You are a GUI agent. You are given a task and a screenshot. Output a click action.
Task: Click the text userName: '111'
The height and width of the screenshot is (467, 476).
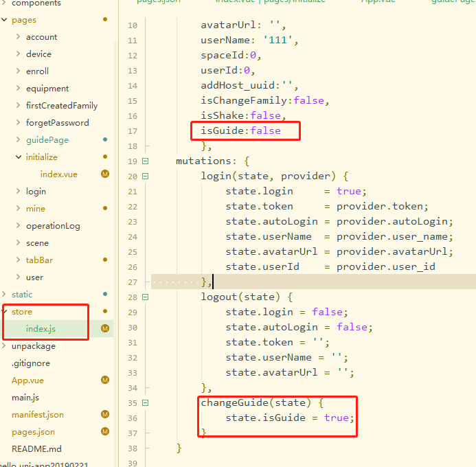tap(249, 40)
